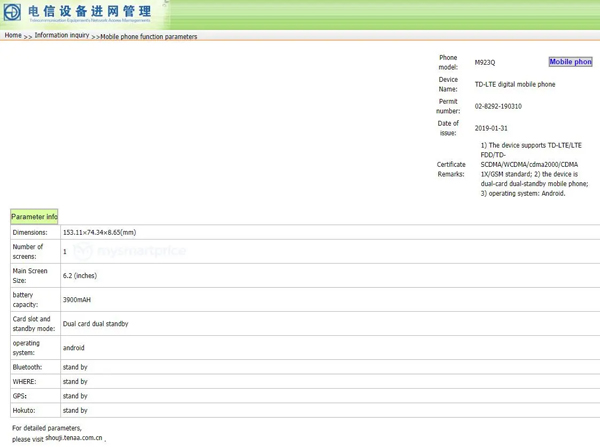Click the Main Screen Size label
This screenshot has height=447, width=600.
pyautogui.click(x=30, y=276)
